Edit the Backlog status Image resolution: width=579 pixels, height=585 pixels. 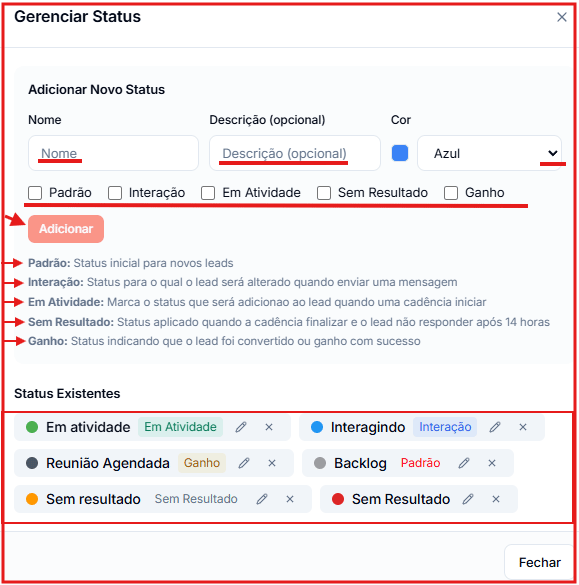tap(464, 463)
